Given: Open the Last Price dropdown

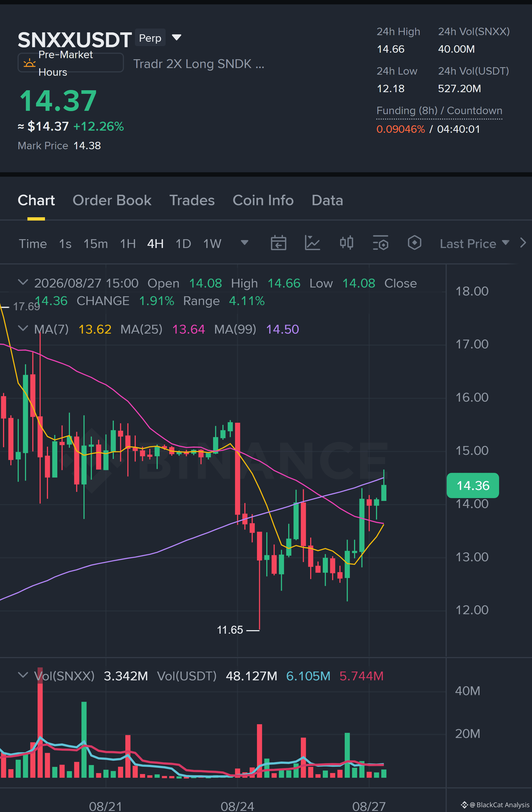Looking at the screenshot, I should coord(474,244).
